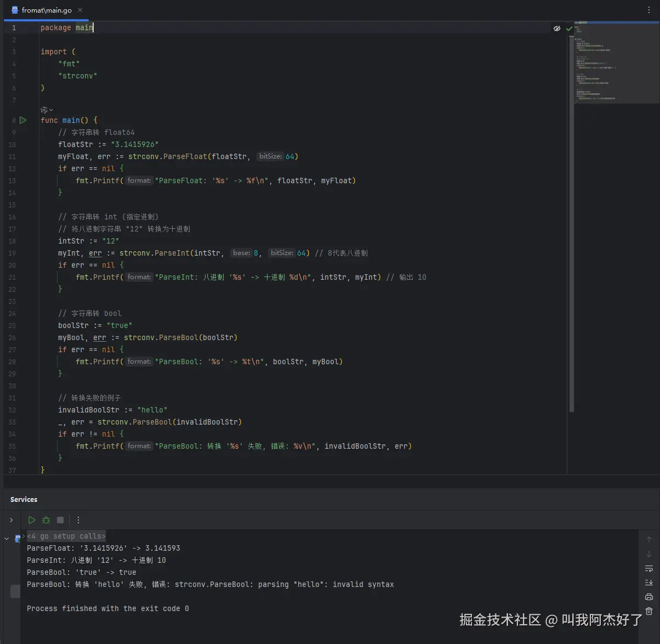Image resolution: width=660 pixels, height=644 pixels.
Task: Open the editor tabs three-dot menu
Action: point(650,10)
